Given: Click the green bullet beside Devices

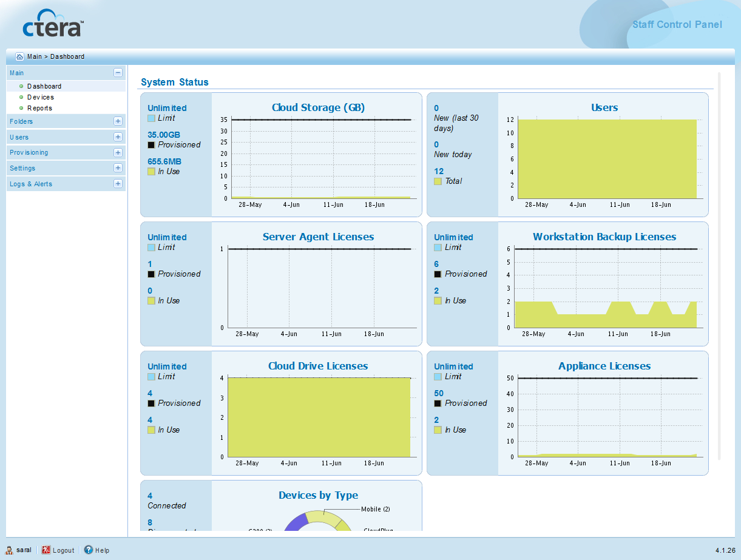Looking at the screenshot, I should (21, 97).
